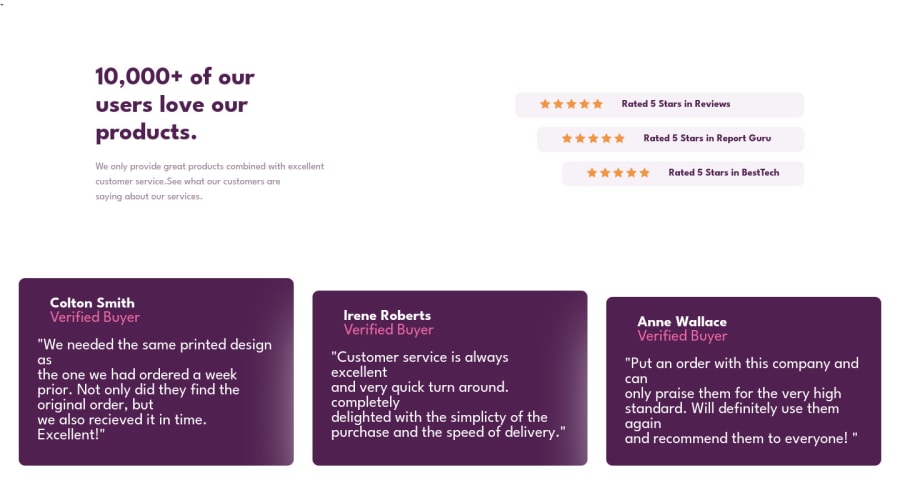Image resolution: width=900 pixels, height=500 pixels.
Task: Click the first star beside Rated 5 Stars in Reviews
Action: click(x=545, y=104)
